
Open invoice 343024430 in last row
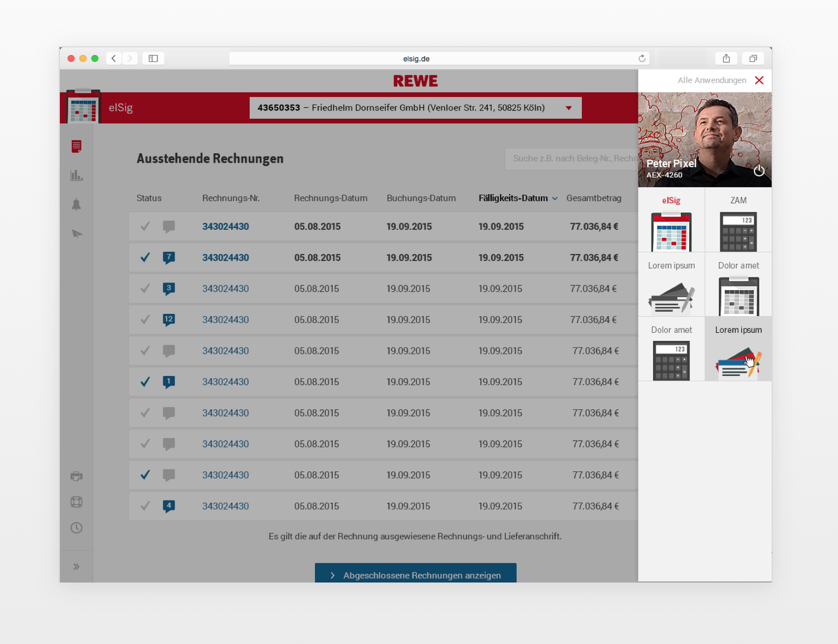(x=225, y=506)
